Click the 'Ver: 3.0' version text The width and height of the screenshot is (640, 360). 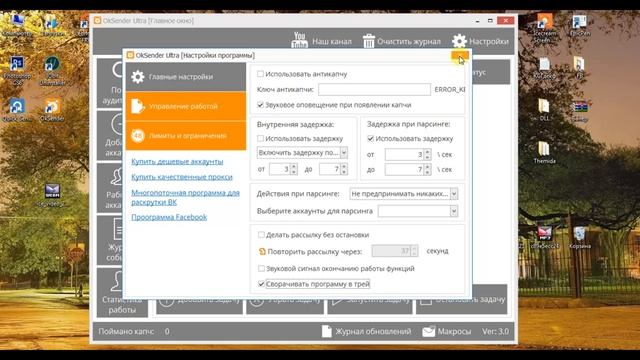pos(496,331)
